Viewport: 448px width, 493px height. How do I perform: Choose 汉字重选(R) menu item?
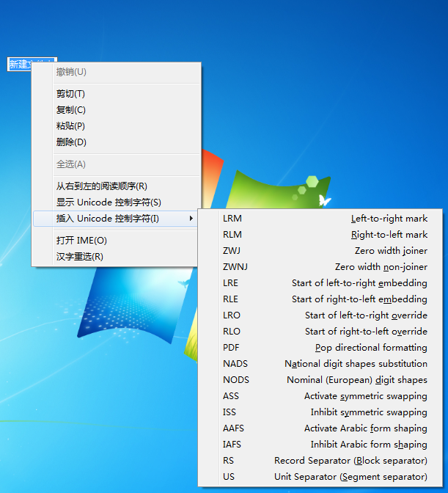[x=80, y=257]
